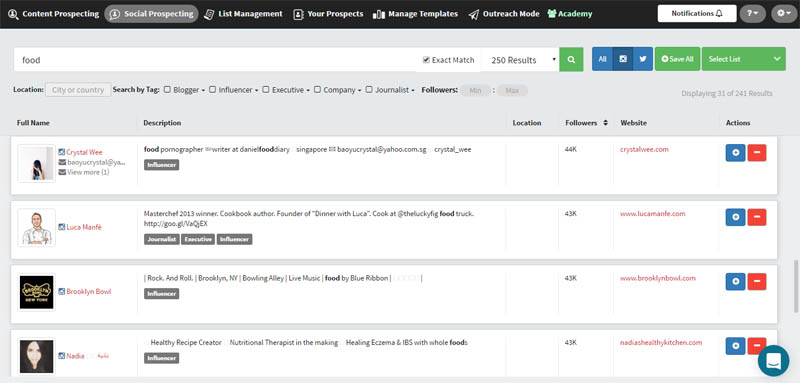The height and width of the screenshot is (383, 800).
Task: Expand the Executive filter tag arrow
Action: 308,90
